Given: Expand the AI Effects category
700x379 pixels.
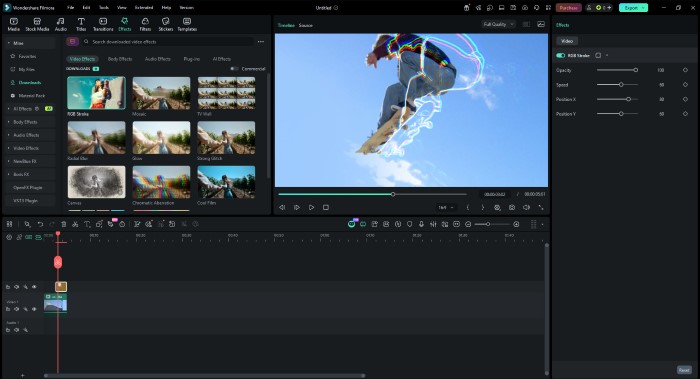Looking at the screenshot, I should pos(8,108).
